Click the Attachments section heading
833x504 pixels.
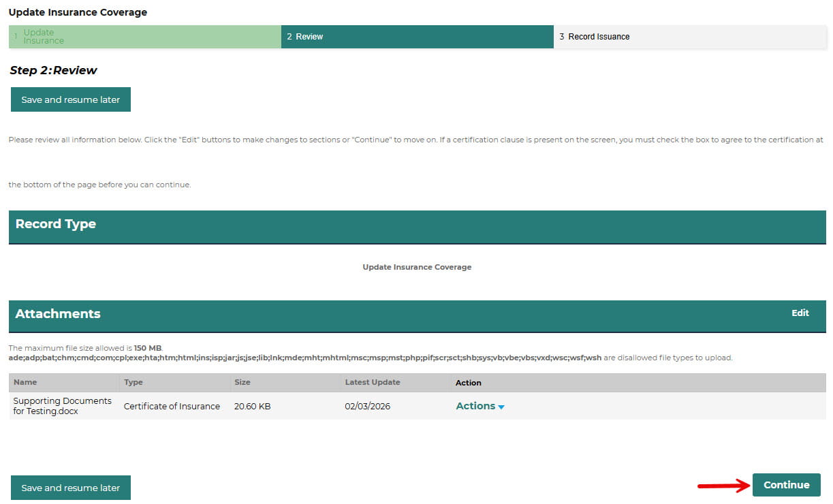[x=58, y=314]
